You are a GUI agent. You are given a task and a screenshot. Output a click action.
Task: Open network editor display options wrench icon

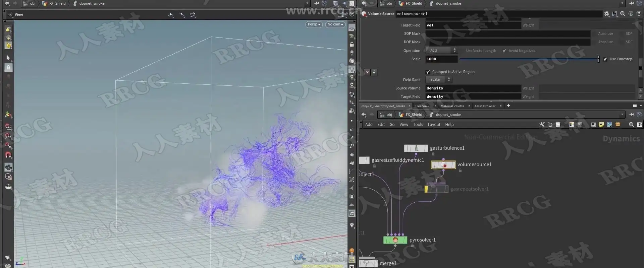tap(542, 125)
